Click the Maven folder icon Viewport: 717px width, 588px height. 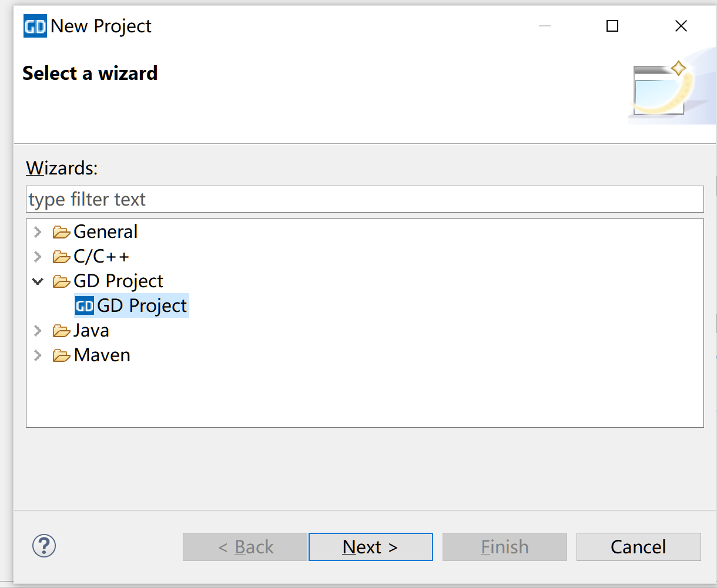click(x=62, y=355)
